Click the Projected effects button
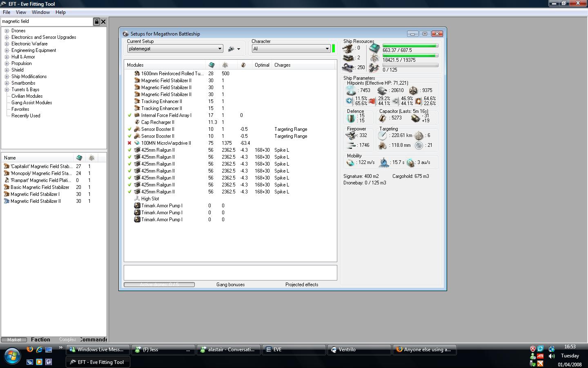Screen dimensions: 588x368 (x=302, y=285)
